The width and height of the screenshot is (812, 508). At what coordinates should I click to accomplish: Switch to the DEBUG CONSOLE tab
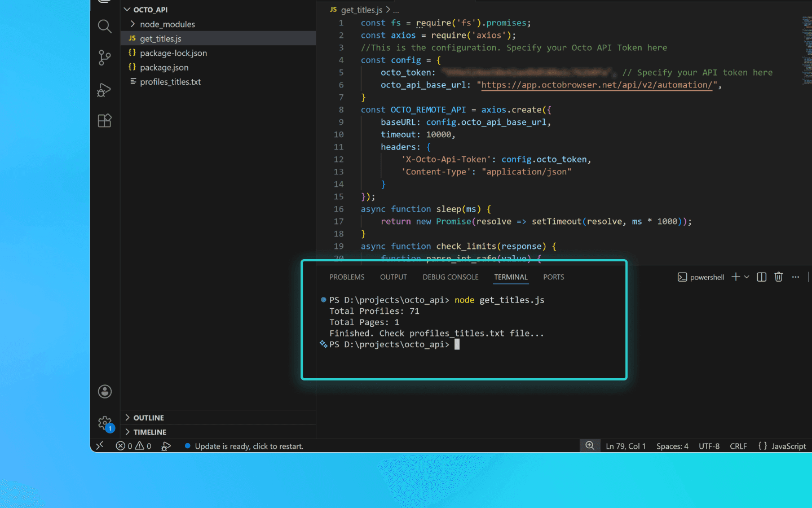(450, 277)
